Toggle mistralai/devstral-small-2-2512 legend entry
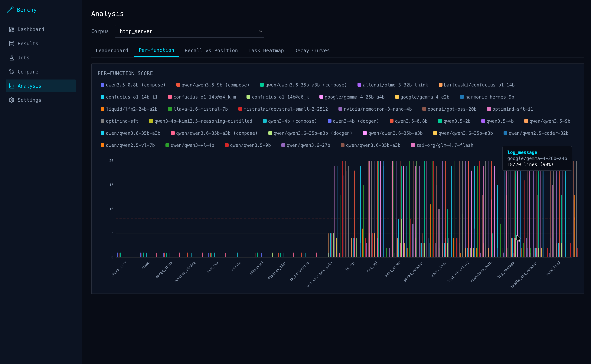This screenshot has width=591, height=364. [x=283, y=109]
